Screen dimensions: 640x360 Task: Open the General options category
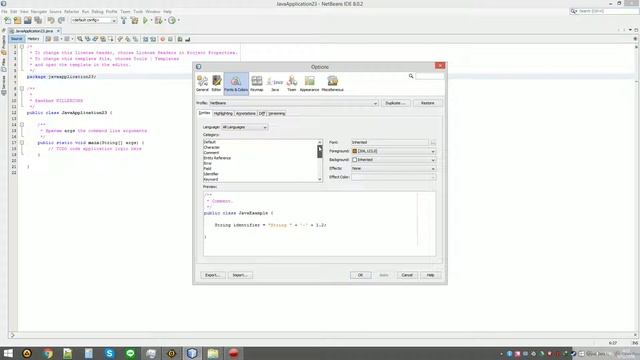click(202, 83)
